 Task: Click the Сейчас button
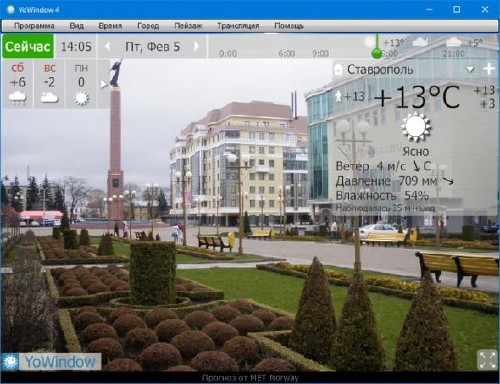[x=28, y=46]
